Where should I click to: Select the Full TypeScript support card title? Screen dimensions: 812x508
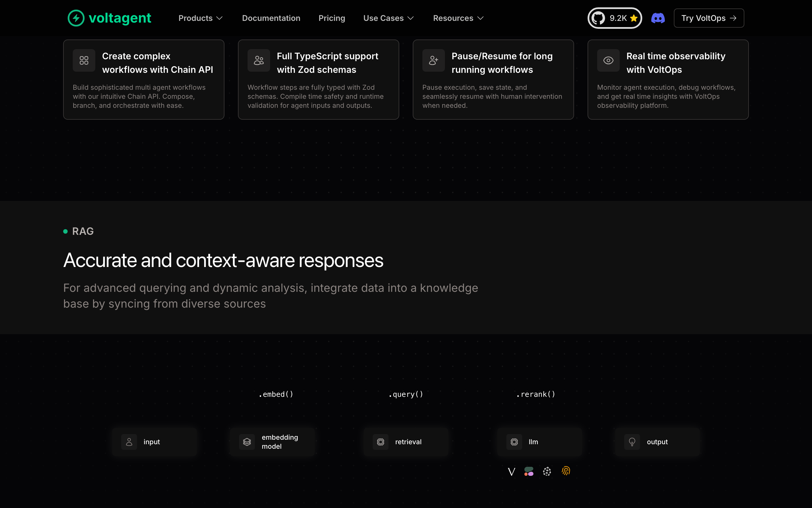click(x=328, y=63)
